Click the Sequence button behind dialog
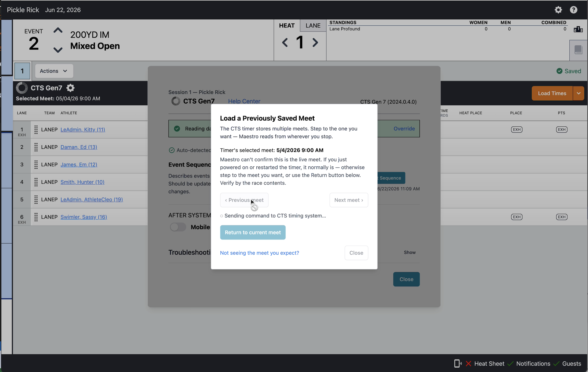 [x=391, y=178]
